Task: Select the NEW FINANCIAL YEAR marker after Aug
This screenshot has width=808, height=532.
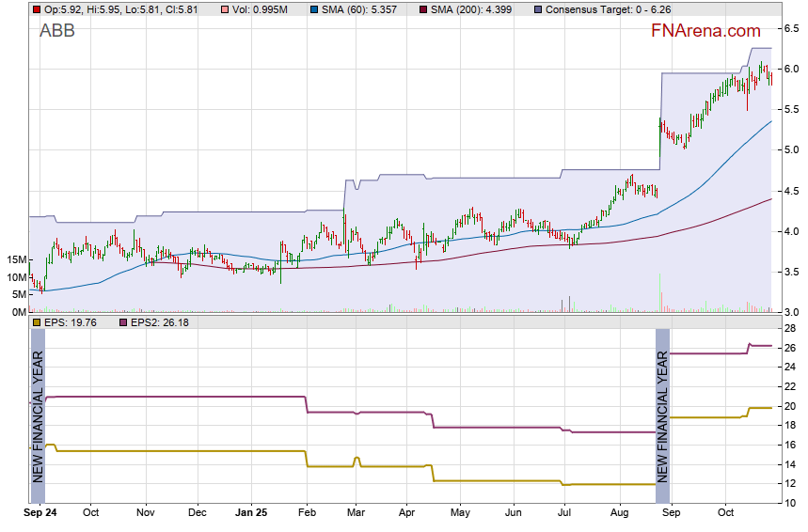Action: point(662,415)
